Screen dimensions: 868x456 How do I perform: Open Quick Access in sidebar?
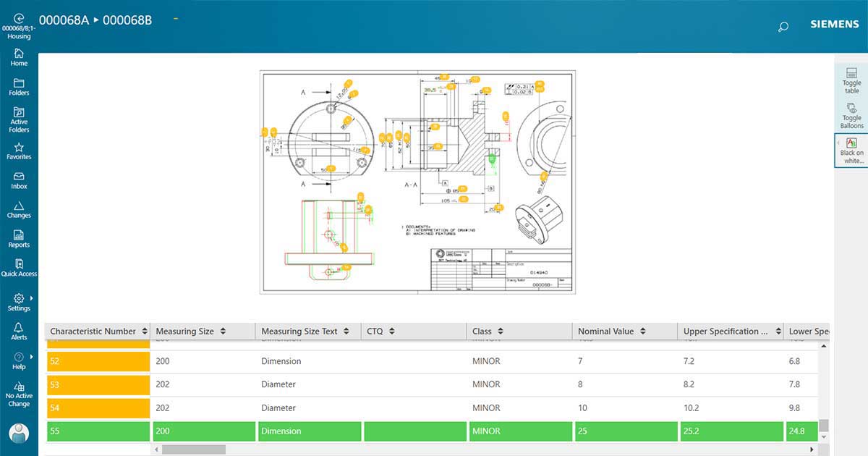coord(19,265)
